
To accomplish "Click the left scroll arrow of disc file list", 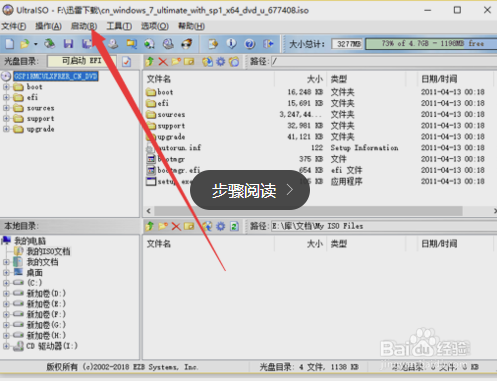I will (149, 211).
